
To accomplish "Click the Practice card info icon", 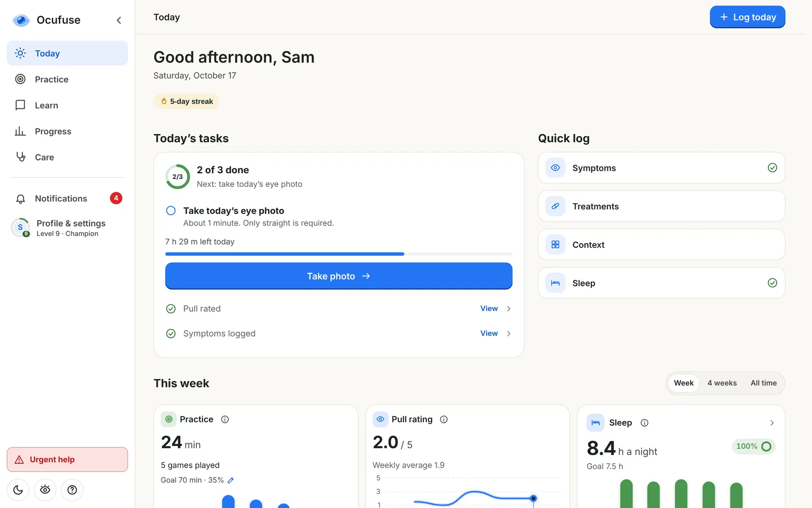I will 225,419.
